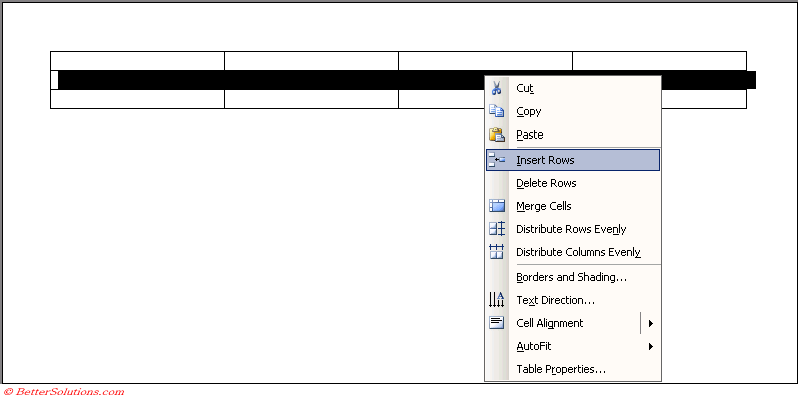Click the scissors Cut icon

pyautogui.click(x=496, y=88)
